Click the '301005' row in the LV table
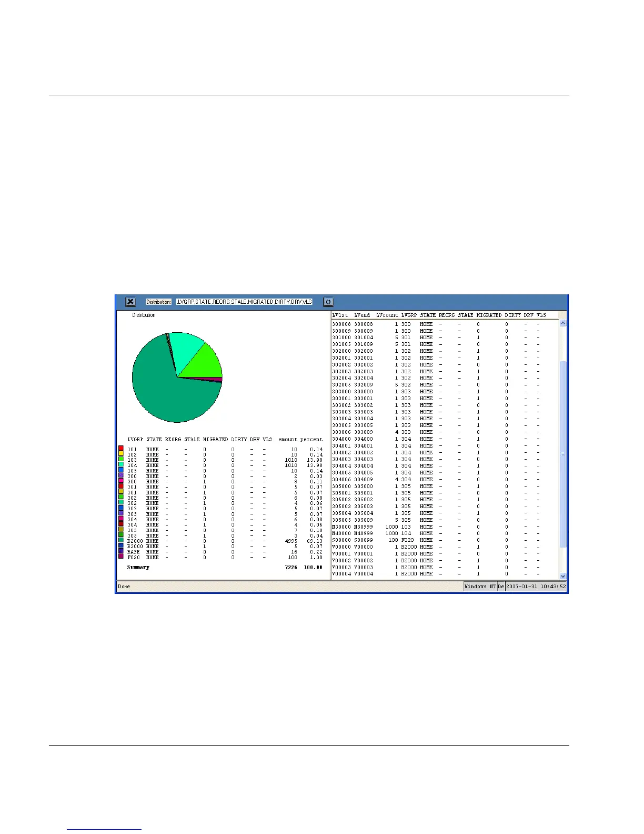 tap(437, 344)
